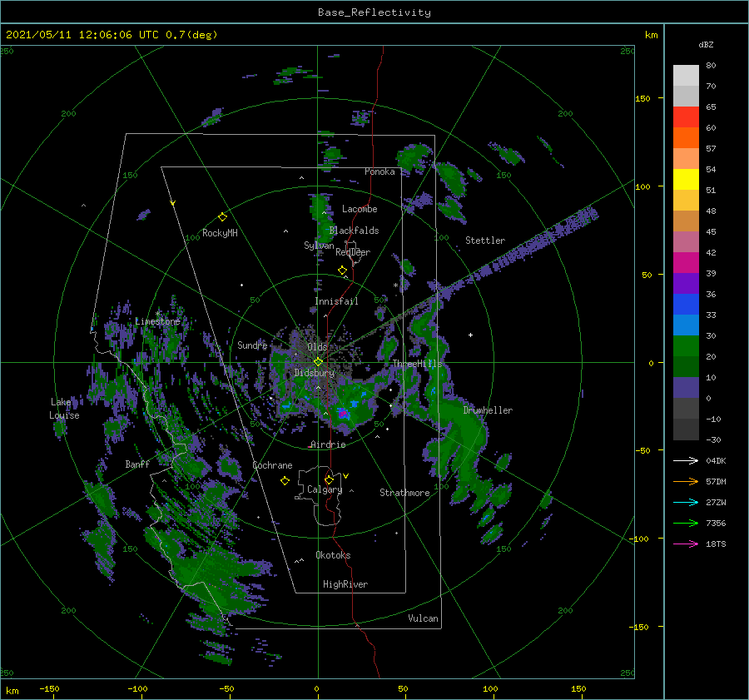Click the cyan 27ZW arrow in legend

[x=686, y=502]
